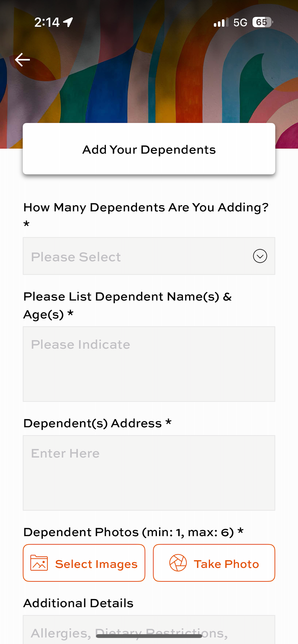298x644 pixels.
Task: Tap the Dependent Photos label
Action: coord(133,532)
